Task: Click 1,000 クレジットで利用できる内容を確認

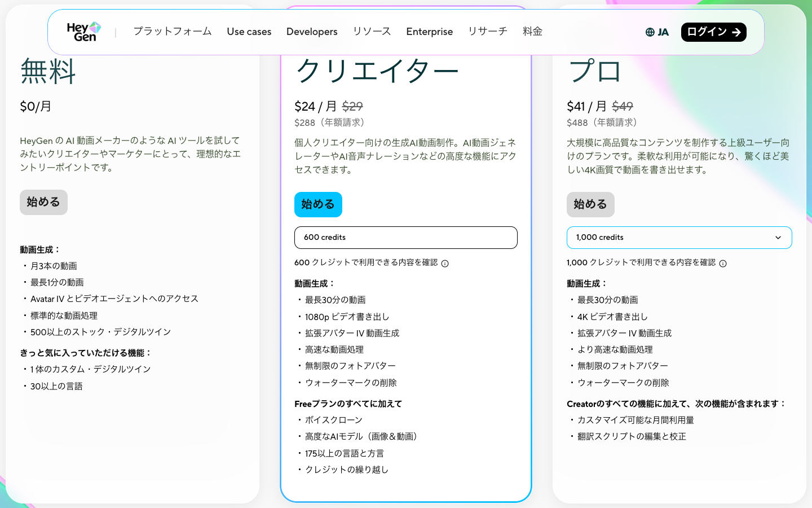Action: 641,262
